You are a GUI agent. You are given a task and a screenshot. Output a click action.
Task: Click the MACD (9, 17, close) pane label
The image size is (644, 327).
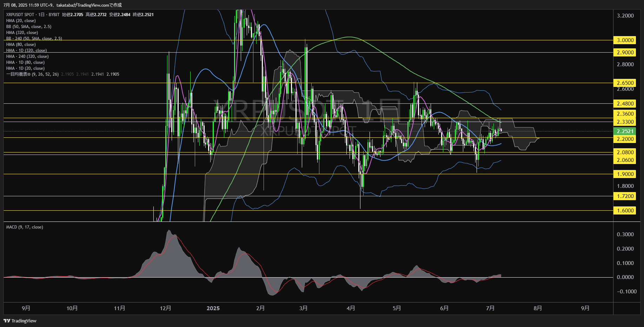[x=25, y=227]
